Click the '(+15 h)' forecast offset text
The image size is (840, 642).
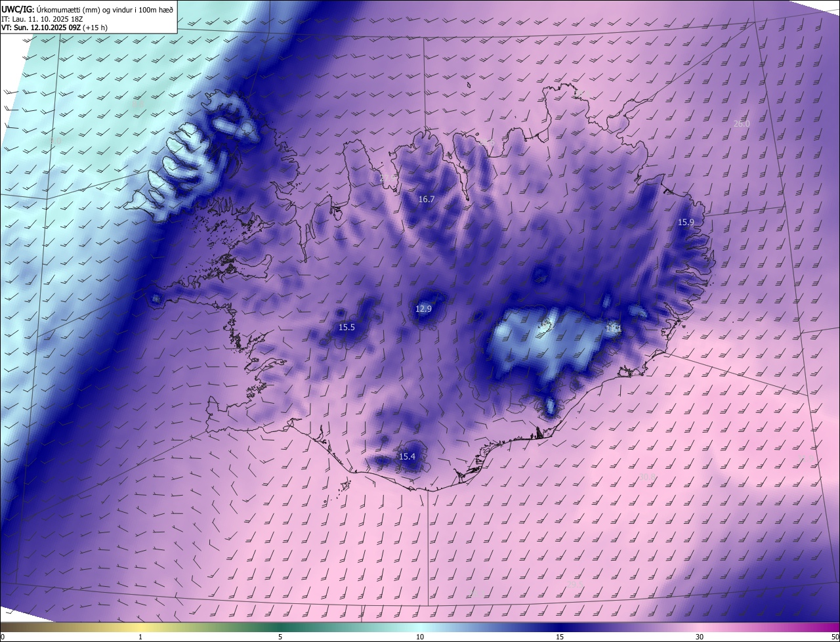click(95, 28)
